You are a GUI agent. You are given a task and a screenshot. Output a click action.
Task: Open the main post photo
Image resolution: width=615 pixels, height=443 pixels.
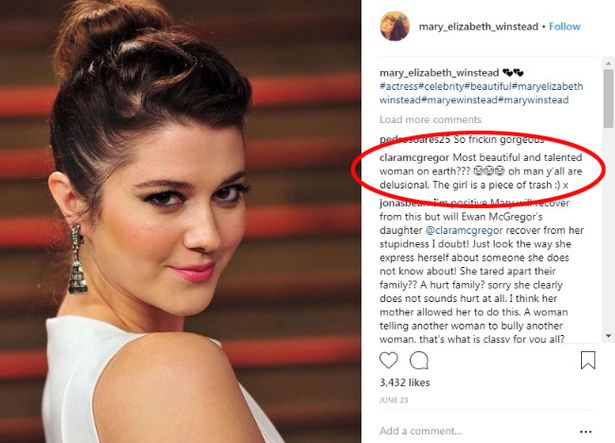pyautogui.click(x=180, y=221)
